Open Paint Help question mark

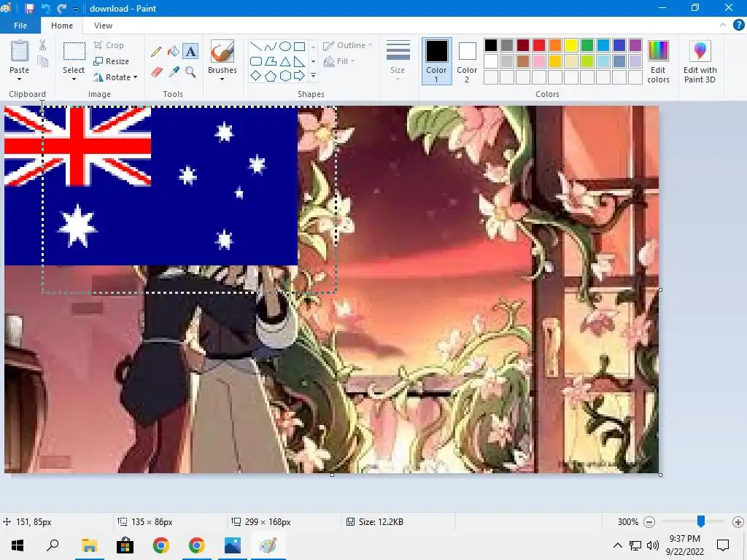738,26
